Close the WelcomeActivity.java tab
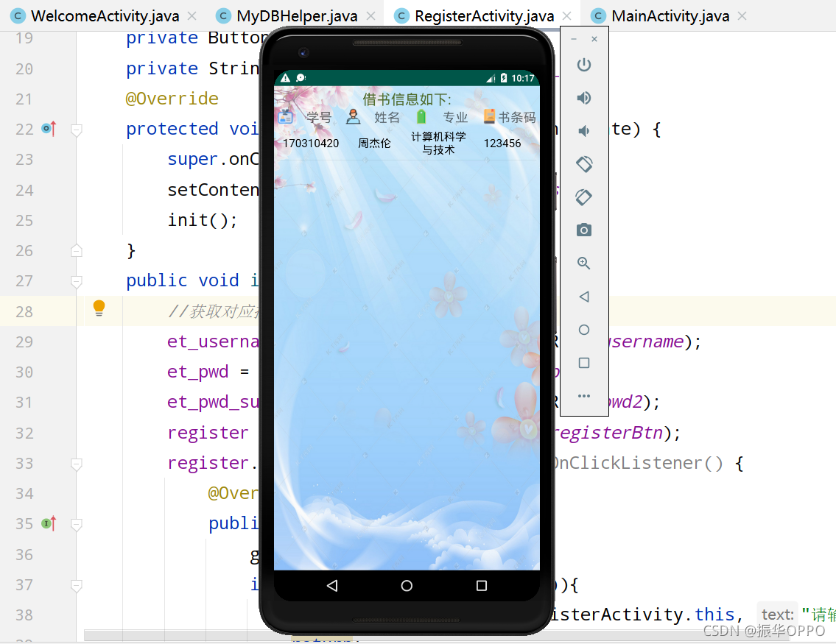Screen dimensions: 836x644 (192, 16)
